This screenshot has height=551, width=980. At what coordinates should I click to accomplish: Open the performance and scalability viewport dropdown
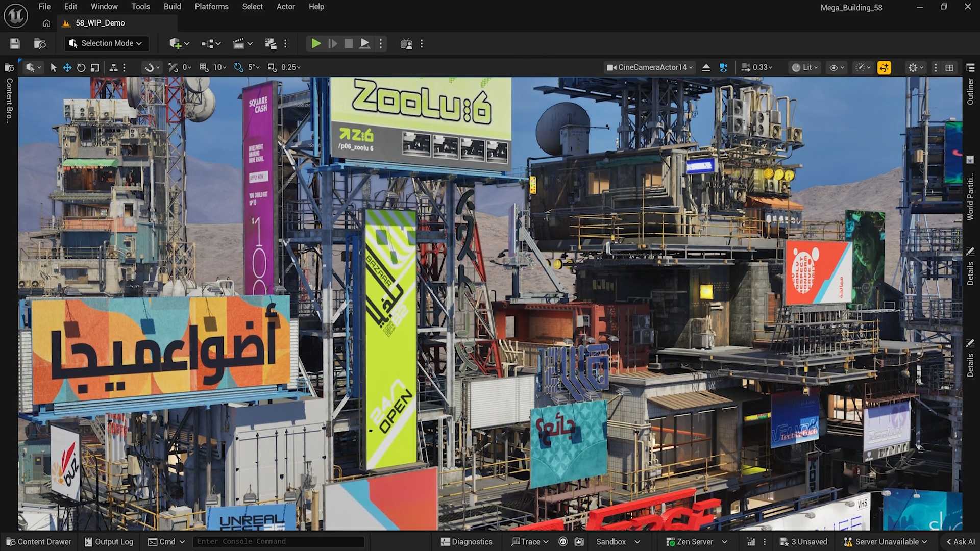(863, 67)
